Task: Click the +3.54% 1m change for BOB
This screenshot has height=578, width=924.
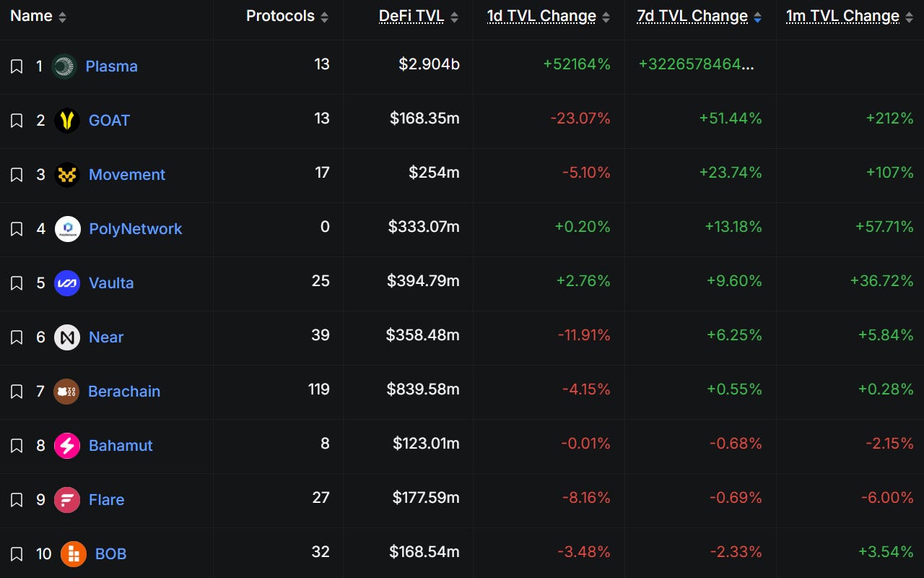Action: (x=886, y=552)
